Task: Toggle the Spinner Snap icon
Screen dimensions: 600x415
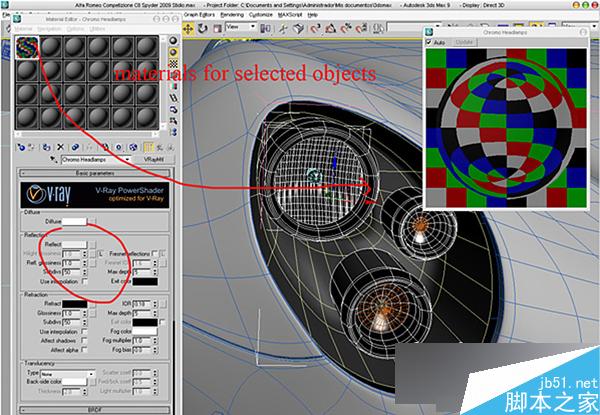Action: 361,29
